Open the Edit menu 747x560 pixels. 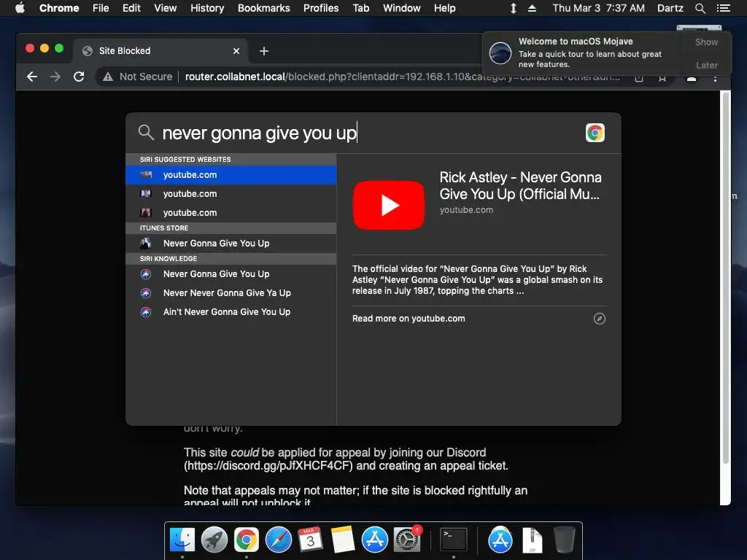(131, 8)
